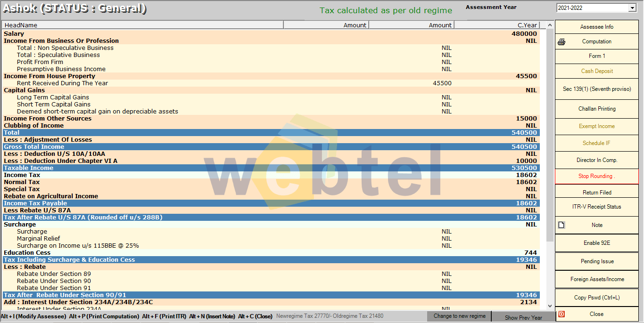Viewport: 644px width, 323px height.
Task: Select the Salary row
Action: click(271, 34)
